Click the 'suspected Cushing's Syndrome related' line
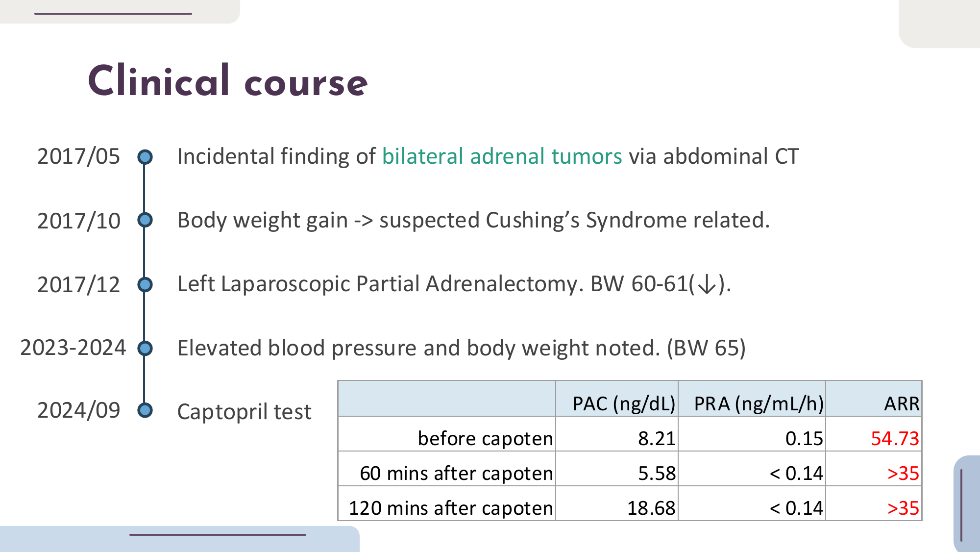Screen dimensions: 980x552 (x=573, y=220)
